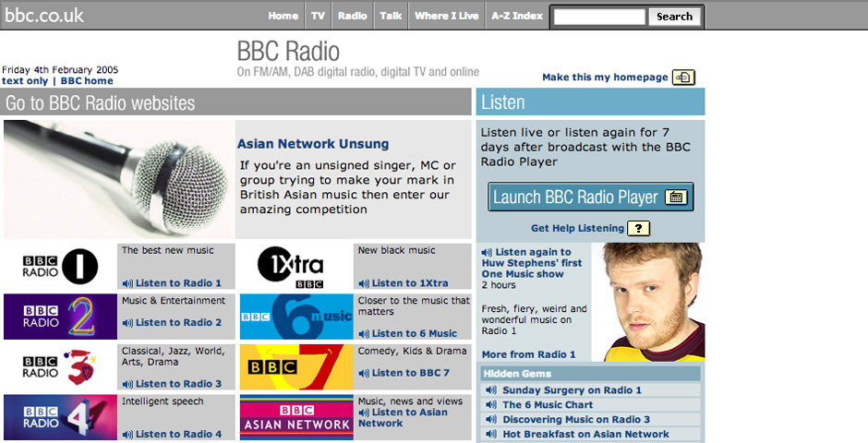The image size is (868, 443).
Task: Open Discovering Music on Radio 3 link
Action: [576, 419]
